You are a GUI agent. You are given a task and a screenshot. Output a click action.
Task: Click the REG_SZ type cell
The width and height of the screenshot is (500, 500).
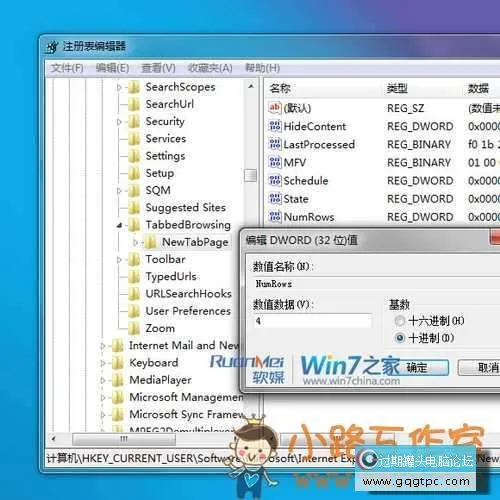[x=405, y=108]
